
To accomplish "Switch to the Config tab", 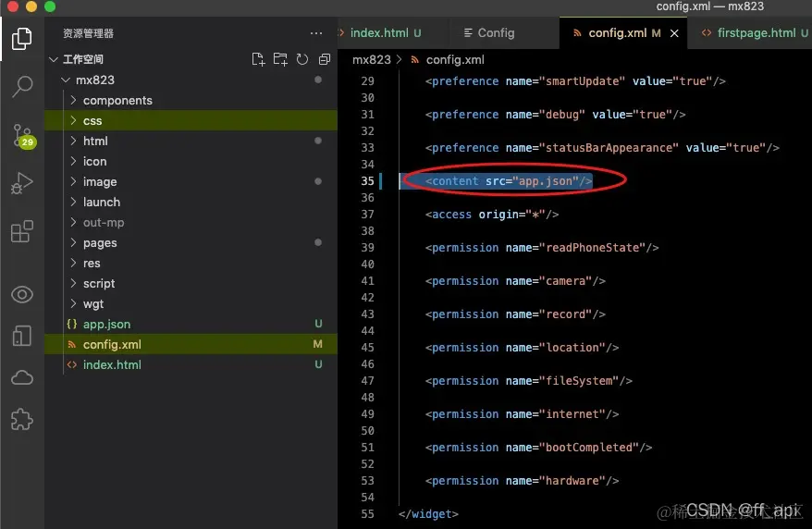I will pyautogui.click(x=489, y=33).
